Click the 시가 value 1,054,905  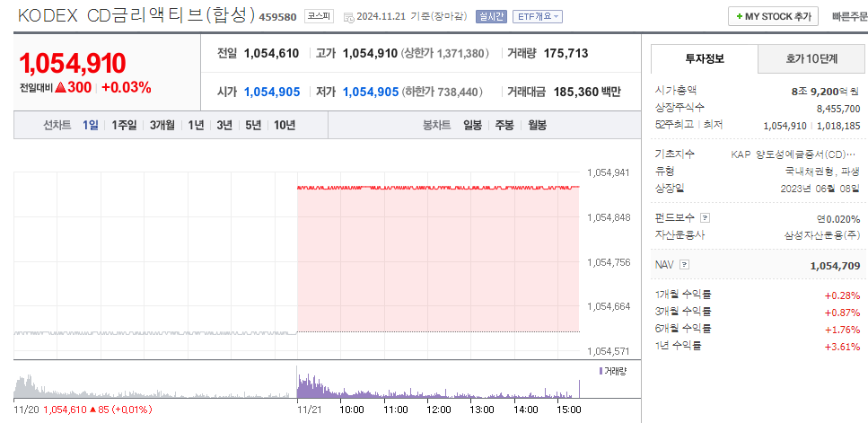[x=272, y=92]
